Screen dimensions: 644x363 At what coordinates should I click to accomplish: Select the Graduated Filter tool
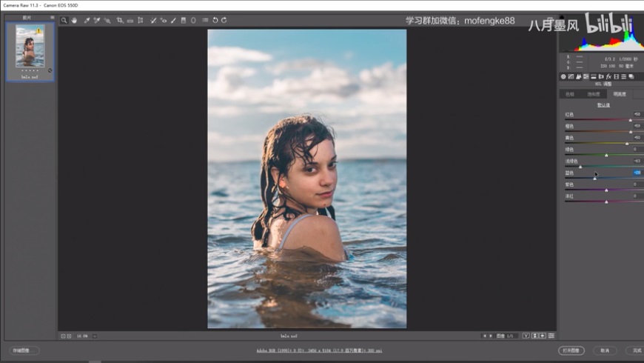(x=184, y=20)
